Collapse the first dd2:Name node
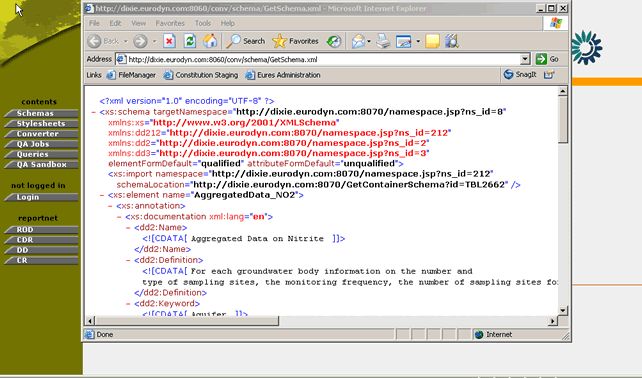Viewport: 642px width, 378px height. (128, 227)
